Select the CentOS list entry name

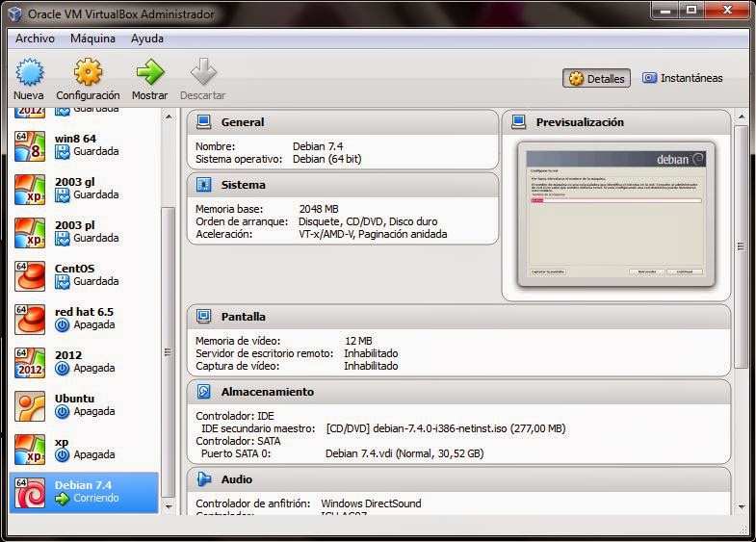pyautogui.click(x=75, y=269)
